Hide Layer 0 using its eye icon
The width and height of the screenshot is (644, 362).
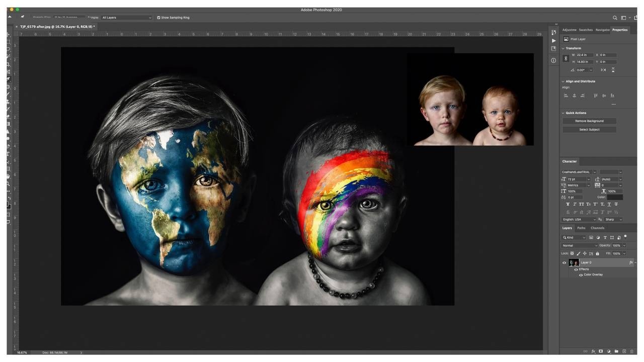click(564, 263)
